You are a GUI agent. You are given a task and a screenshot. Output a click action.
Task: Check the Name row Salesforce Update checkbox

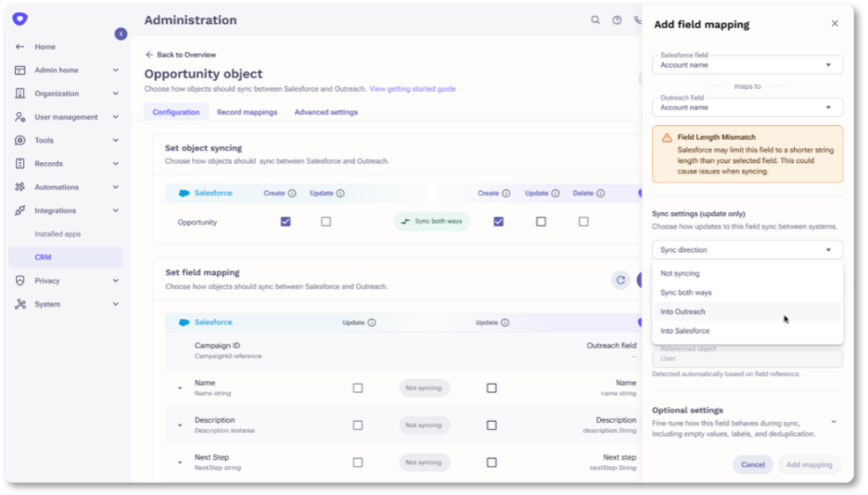click(x=358, y=388)
